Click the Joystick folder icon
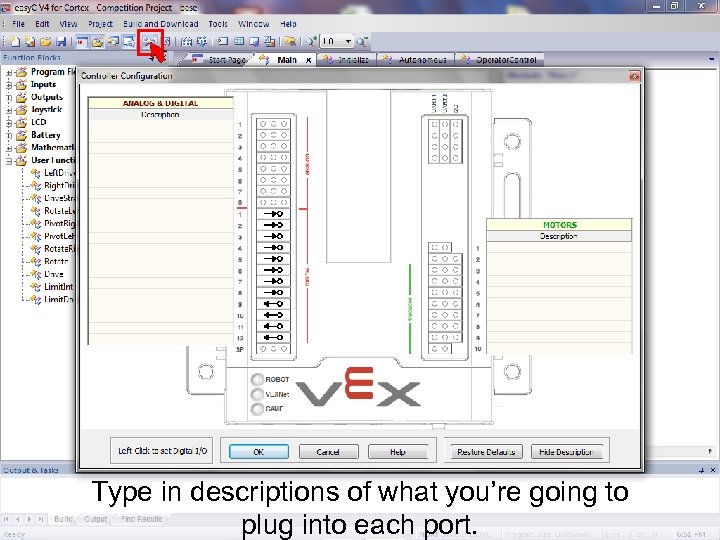The height and width of the screenshot is (540, 720). [x=21, y=110]
